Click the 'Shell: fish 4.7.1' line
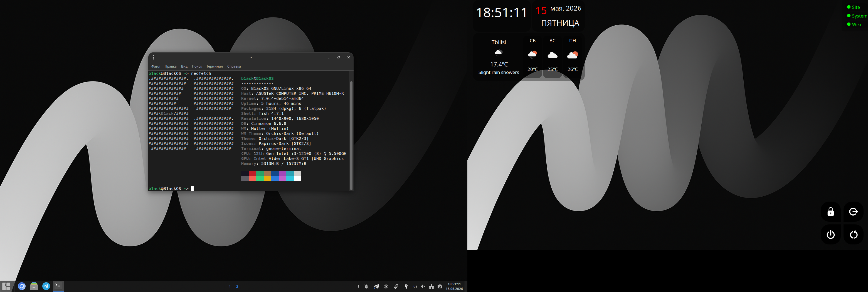Screen dimensions: 868x292 point(262,113)
